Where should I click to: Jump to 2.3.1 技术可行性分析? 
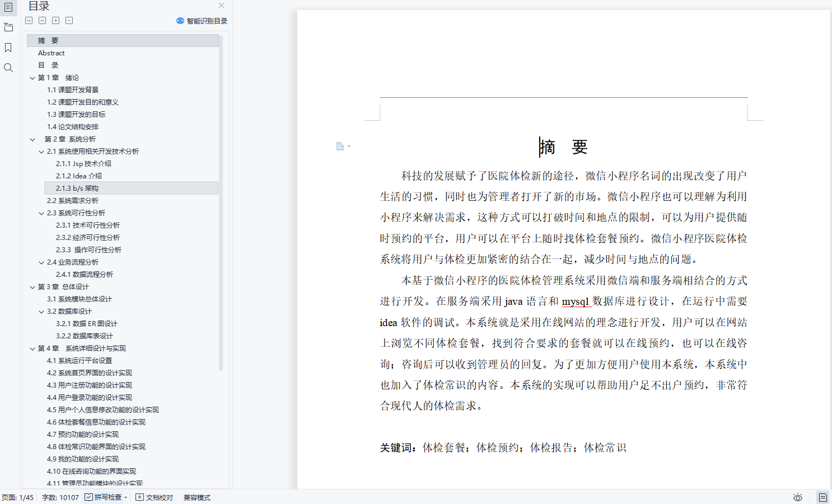(88, 225)
